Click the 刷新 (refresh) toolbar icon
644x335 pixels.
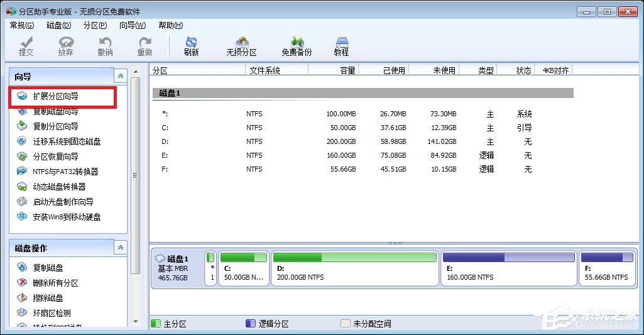coord(192,46)
